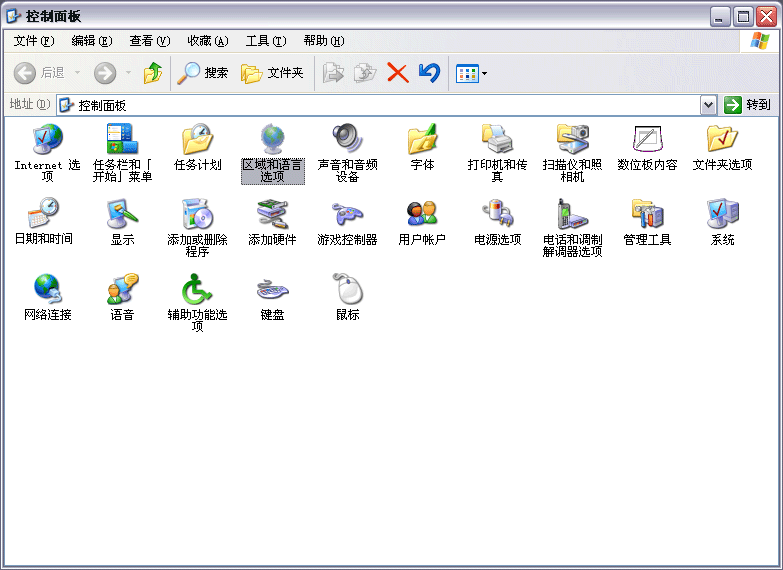783x570 pixels.
Task: Open the Internet 选项 icon
Action: pyautogui.click(x=47, y=139)
